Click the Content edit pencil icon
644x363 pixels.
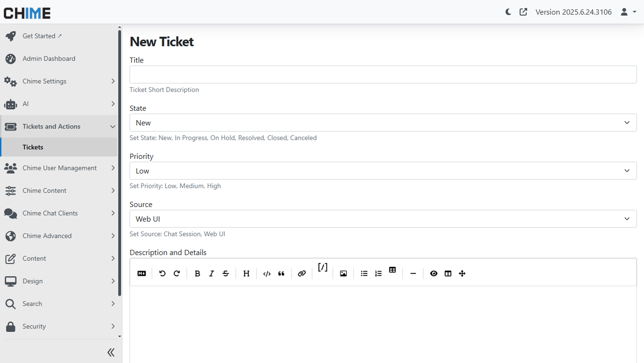click(x=10, y=258)
